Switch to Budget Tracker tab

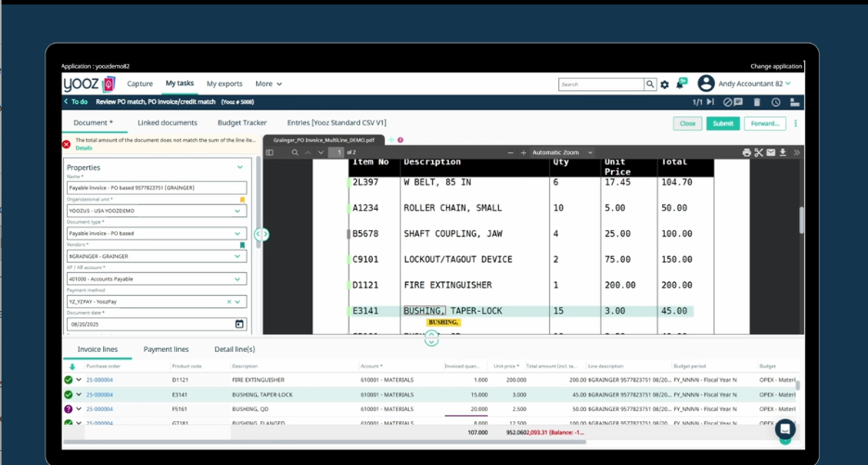(x=242, y=123)
